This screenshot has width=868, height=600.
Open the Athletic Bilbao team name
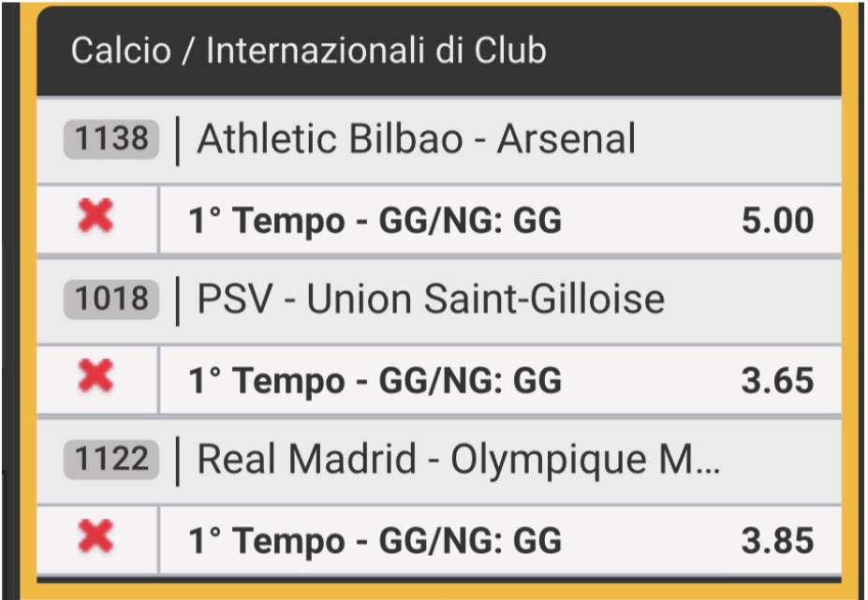pyautogui.click(x=330, y=139)
